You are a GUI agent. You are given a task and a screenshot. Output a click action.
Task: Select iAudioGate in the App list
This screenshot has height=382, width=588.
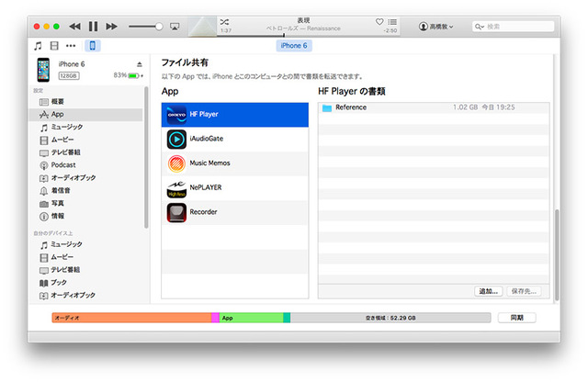(x=207, y=139)
